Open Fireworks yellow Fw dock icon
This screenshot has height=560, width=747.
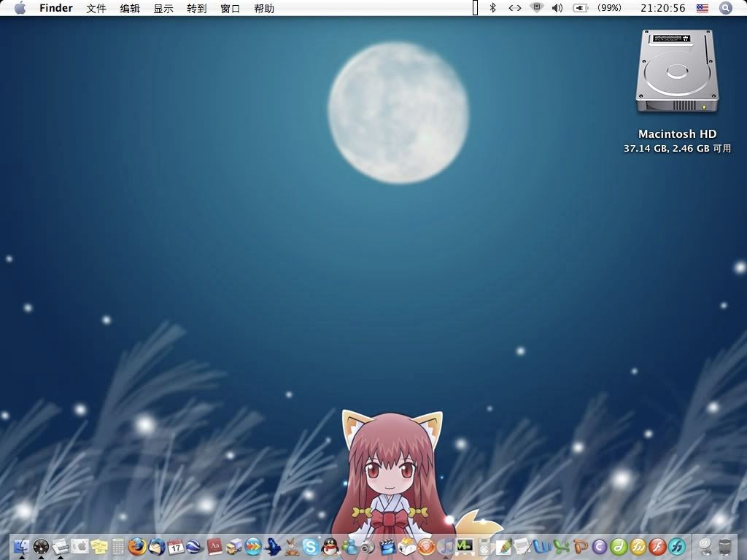pos(638,546)
